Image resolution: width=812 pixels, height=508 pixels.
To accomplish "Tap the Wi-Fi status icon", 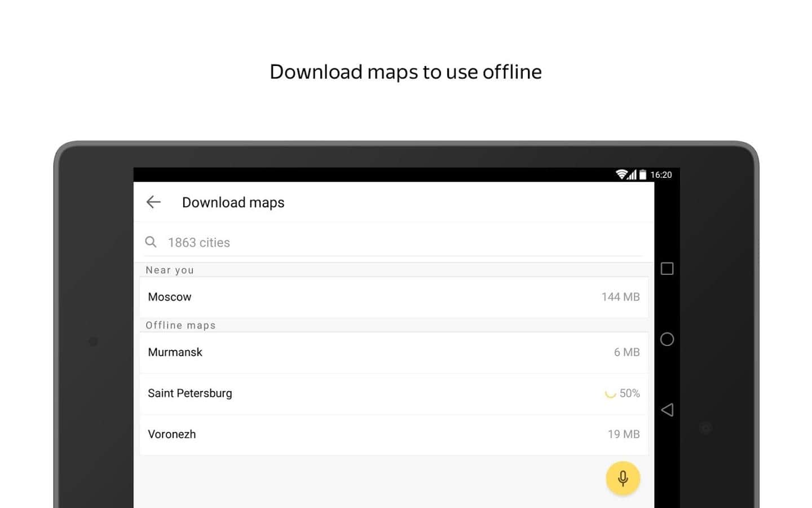I will 621,174.
